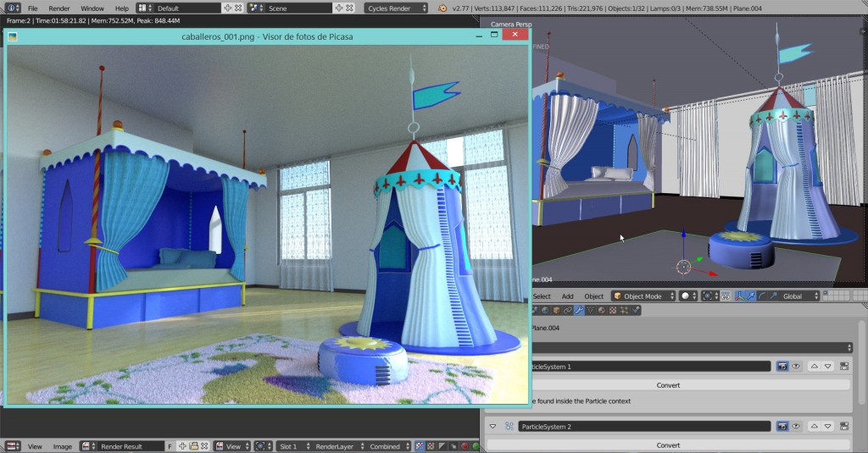Click the ParticleSystem 2 name field
The image size is (868, 453).
[x=644, y=427]
